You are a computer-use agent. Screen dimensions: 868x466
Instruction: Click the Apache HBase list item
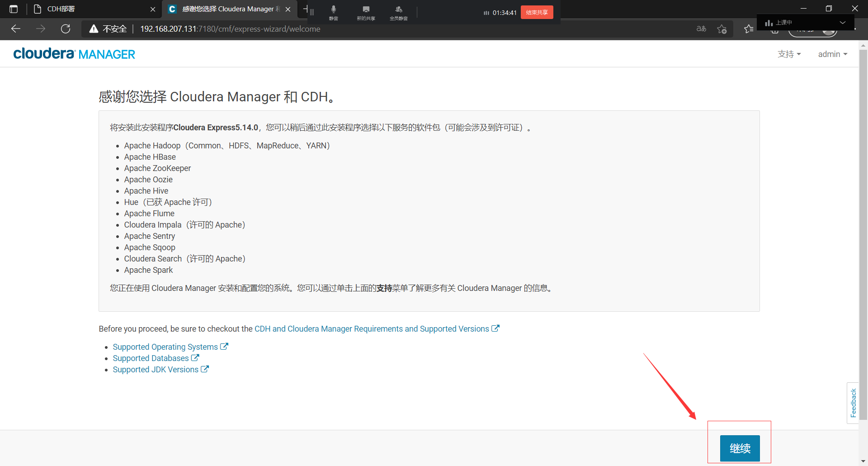point(150,157)
